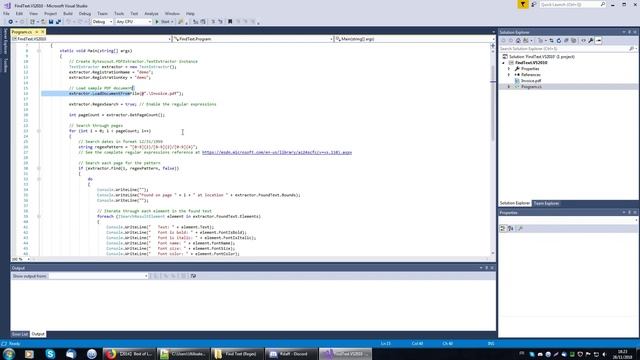Click the notifications flag icon
640x360 pixels.
pyautogui.click(x=523, y=4)
